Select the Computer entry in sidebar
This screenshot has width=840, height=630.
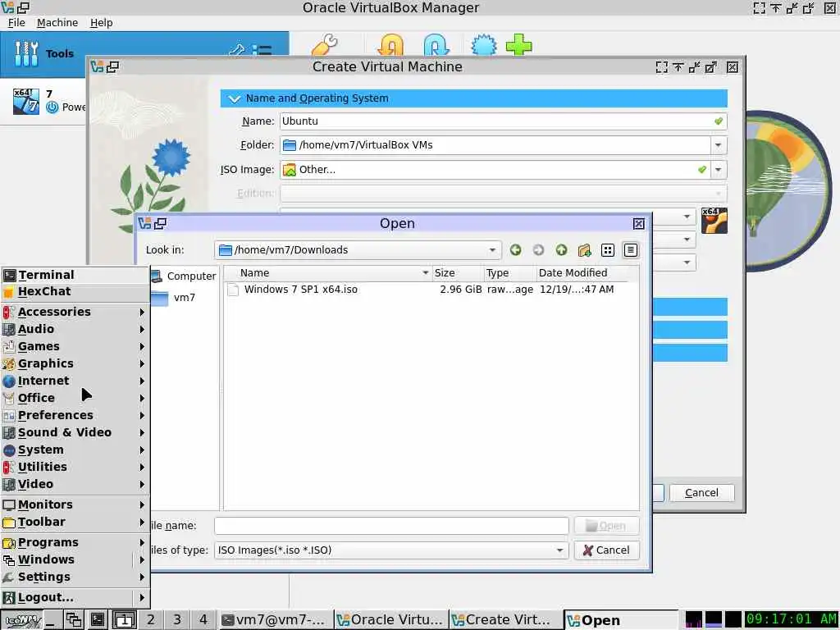[185, 276]
